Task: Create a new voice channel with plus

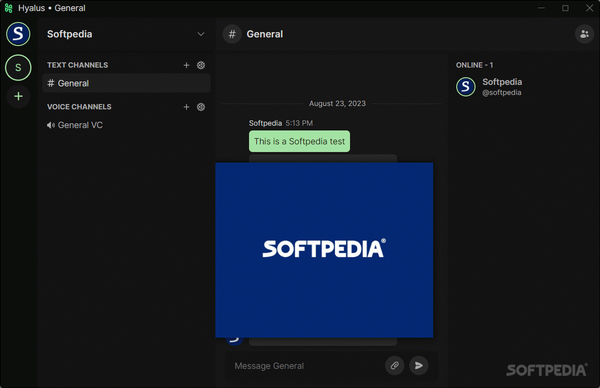Action: coord(186,107)
